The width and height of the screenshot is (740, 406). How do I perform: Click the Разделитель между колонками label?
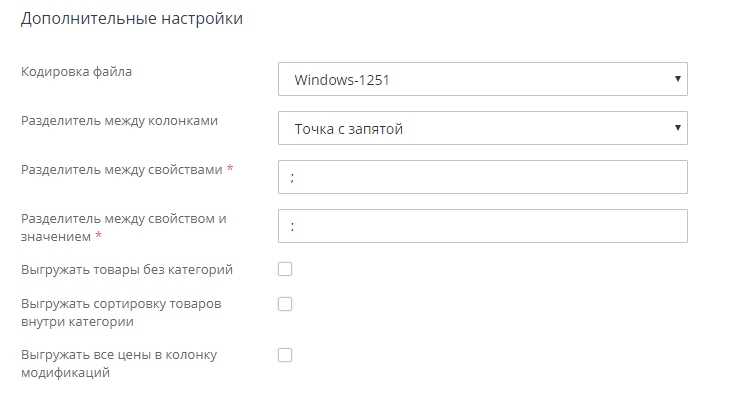point(119,121)
